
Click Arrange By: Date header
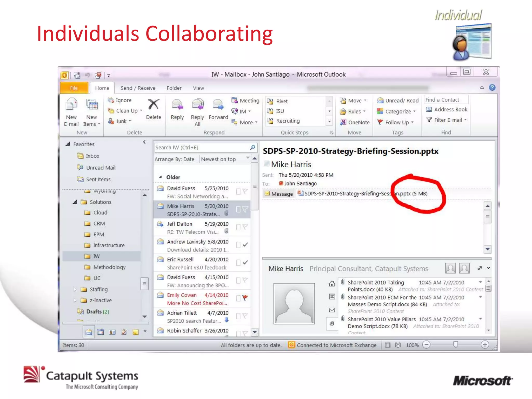pos(174,159)
